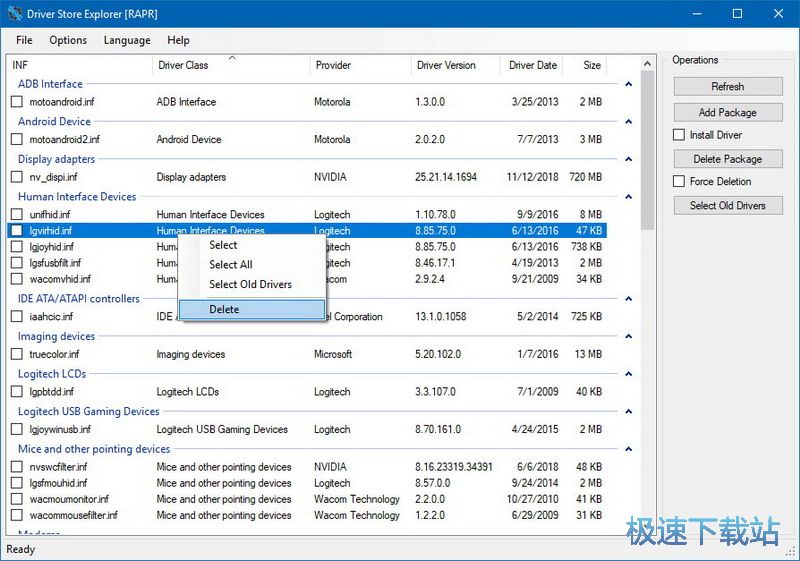Screen dimensions: 800x561
Task: Click the Refresh button
Action: pyautogui.click(x=728, y=87)
